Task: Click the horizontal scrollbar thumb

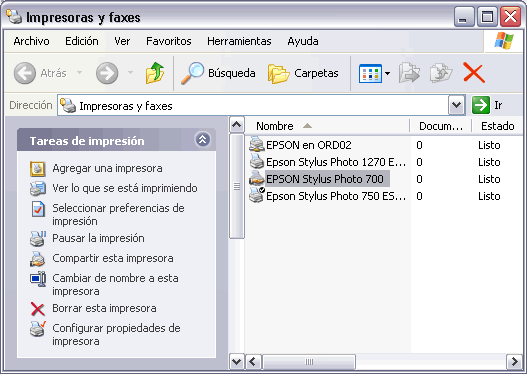Action: [x=309, y=362]
